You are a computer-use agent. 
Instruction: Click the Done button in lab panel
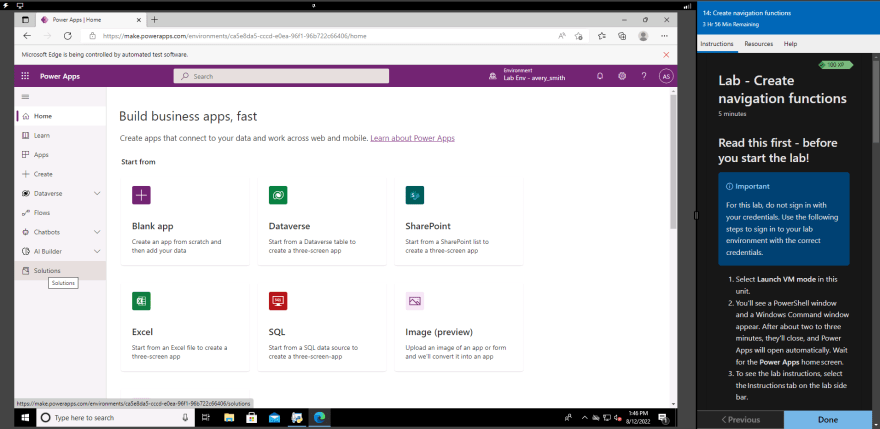point(828,419)
